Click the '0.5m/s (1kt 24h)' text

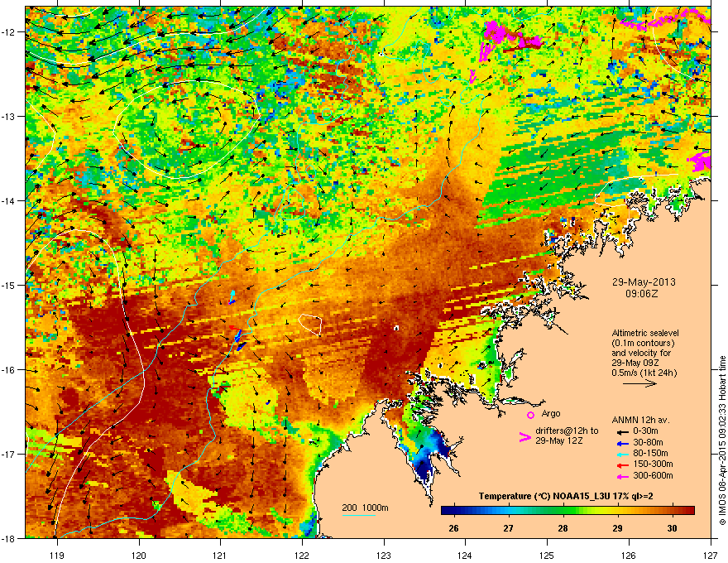coord(644,373)
